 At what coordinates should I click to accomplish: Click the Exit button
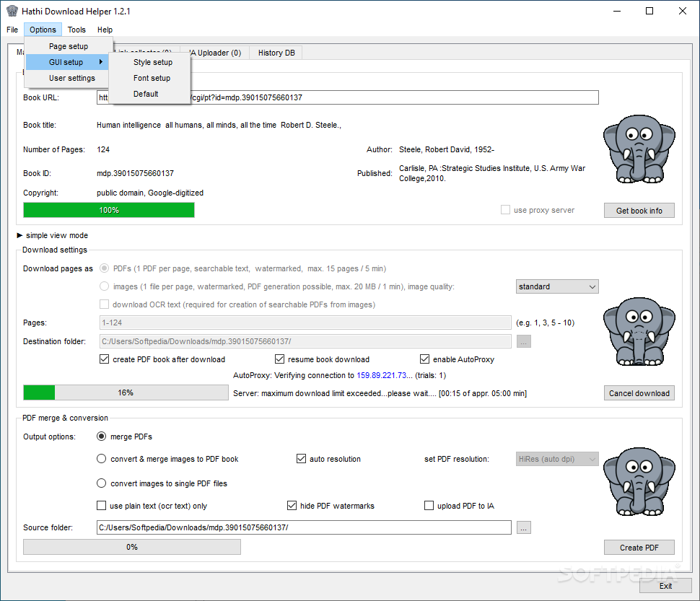(x=665, y=586)
